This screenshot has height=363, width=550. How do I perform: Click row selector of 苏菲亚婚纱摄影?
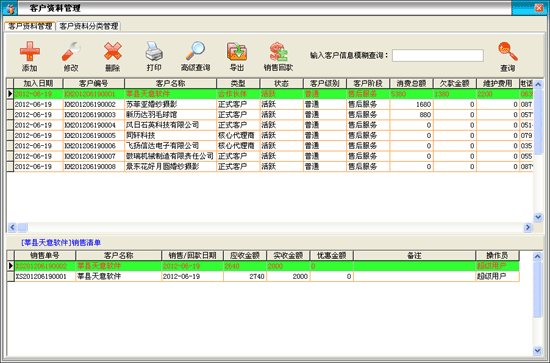point(10,105)
